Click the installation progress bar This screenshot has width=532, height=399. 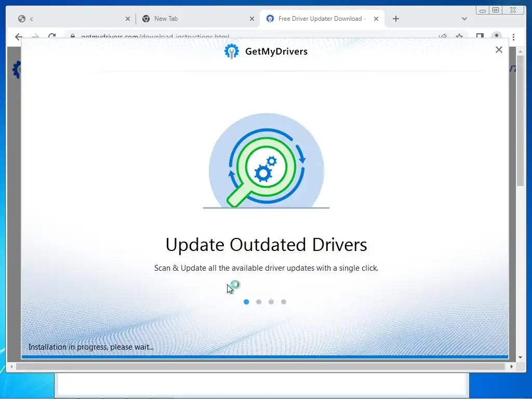(x=264, y=356)
